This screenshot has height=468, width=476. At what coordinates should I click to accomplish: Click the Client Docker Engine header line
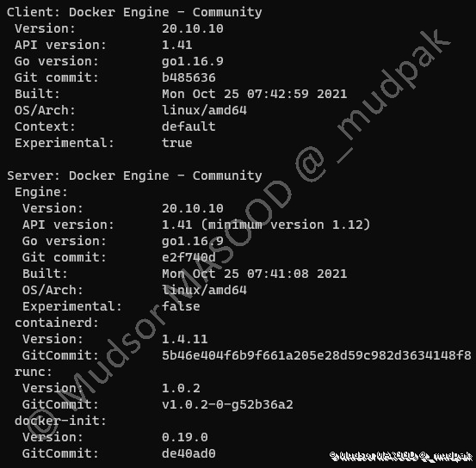tap(134, 13)
